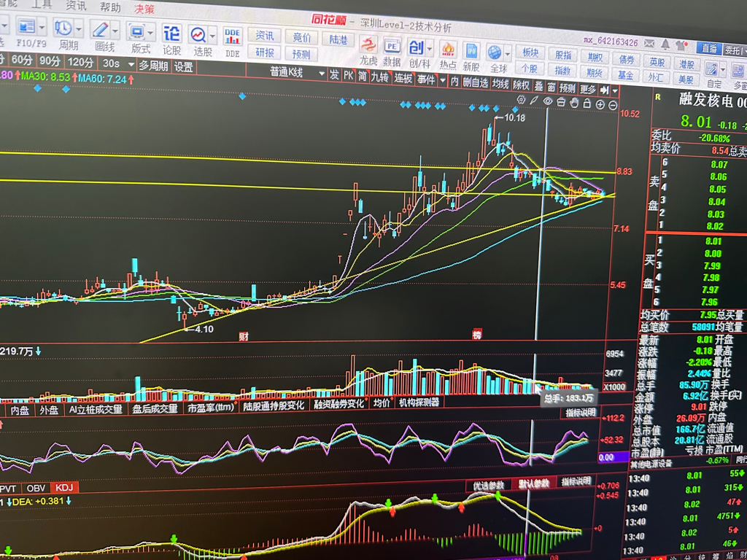
Task: Open the 自定 custom page icon
Action: pos(711,69)
